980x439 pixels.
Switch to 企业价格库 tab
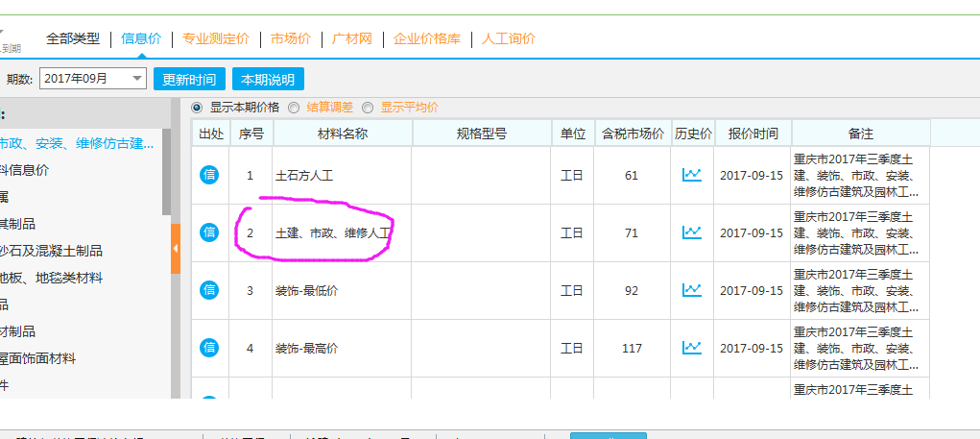[x=427, y=38]
